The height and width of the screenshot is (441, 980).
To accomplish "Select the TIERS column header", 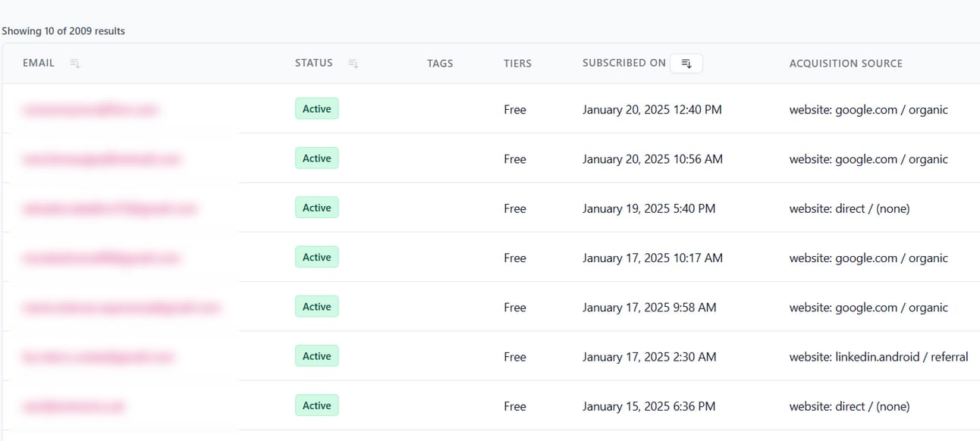I will click(x=517, y=64).
